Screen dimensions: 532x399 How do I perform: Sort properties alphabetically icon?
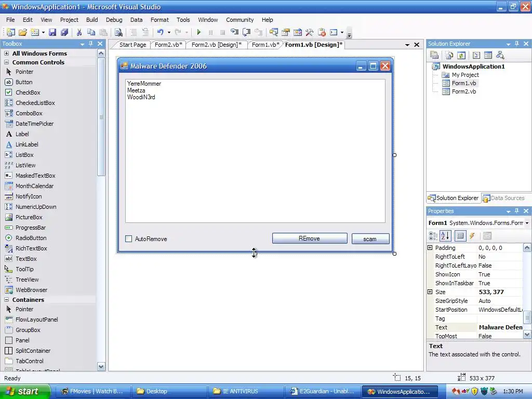[x=445, y=236]
